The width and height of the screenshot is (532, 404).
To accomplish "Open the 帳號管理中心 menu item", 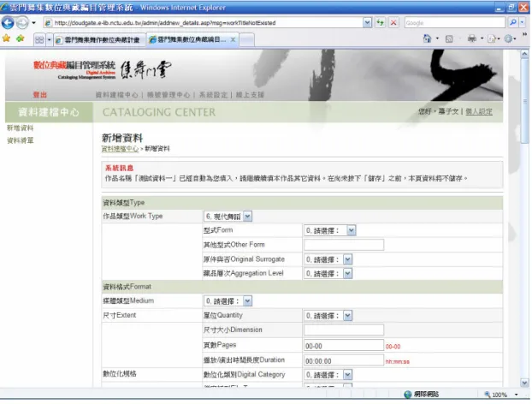I will pyautogui.click(x=168, y=95).
